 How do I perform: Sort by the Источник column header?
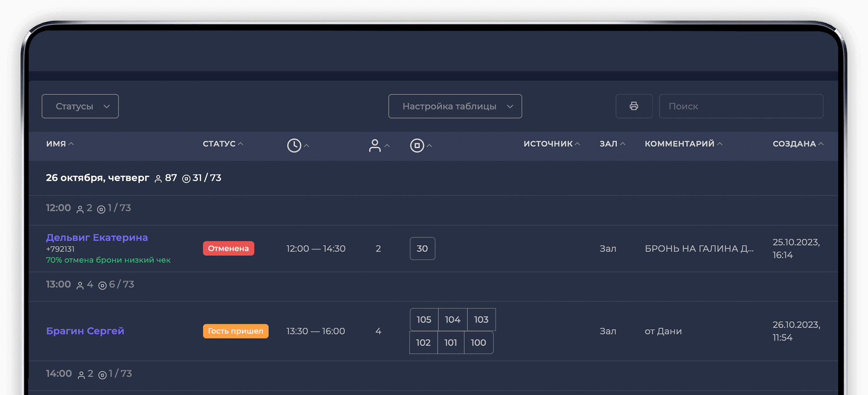pyautogui.click(x=548, y=144)
